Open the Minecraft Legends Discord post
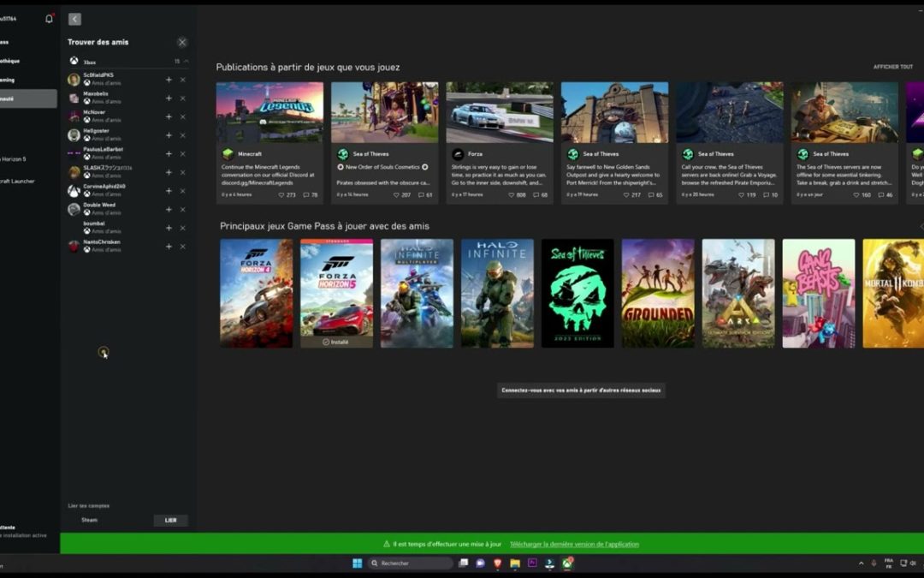Image resolution: width=924 pixels, height=578 pixels. (269, 143)
